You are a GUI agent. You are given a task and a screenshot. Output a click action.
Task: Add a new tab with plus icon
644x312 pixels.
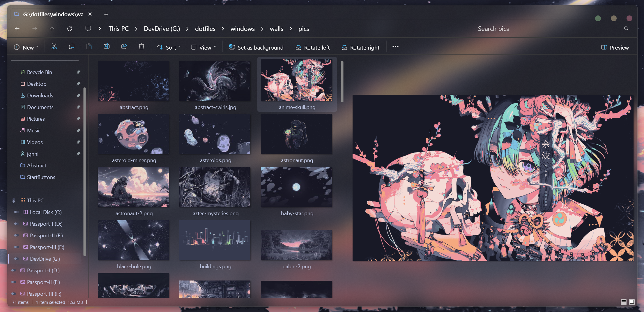106,14
